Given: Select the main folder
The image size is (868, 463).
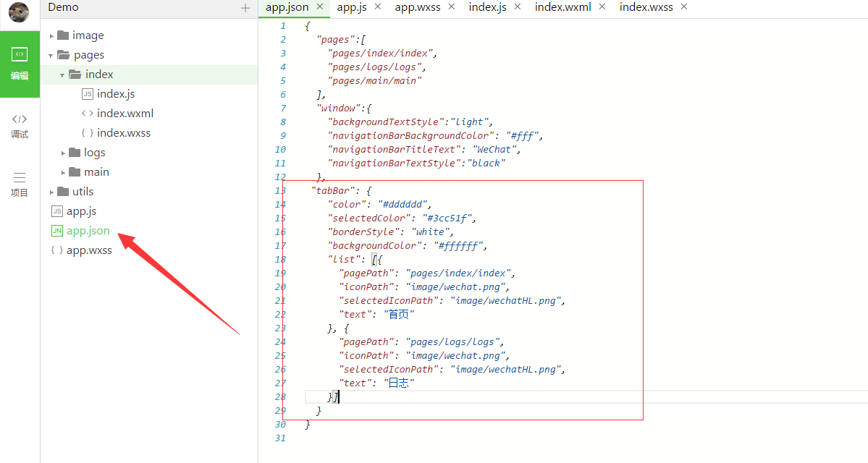Looking at the screenshot, I should [x=96, y=172].
